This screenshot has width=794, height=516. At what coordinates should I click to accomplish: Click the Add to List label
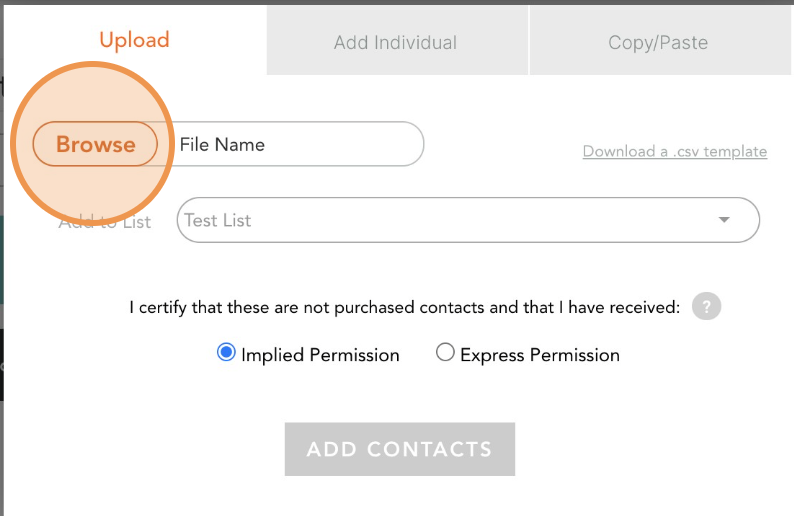[105, 222]
